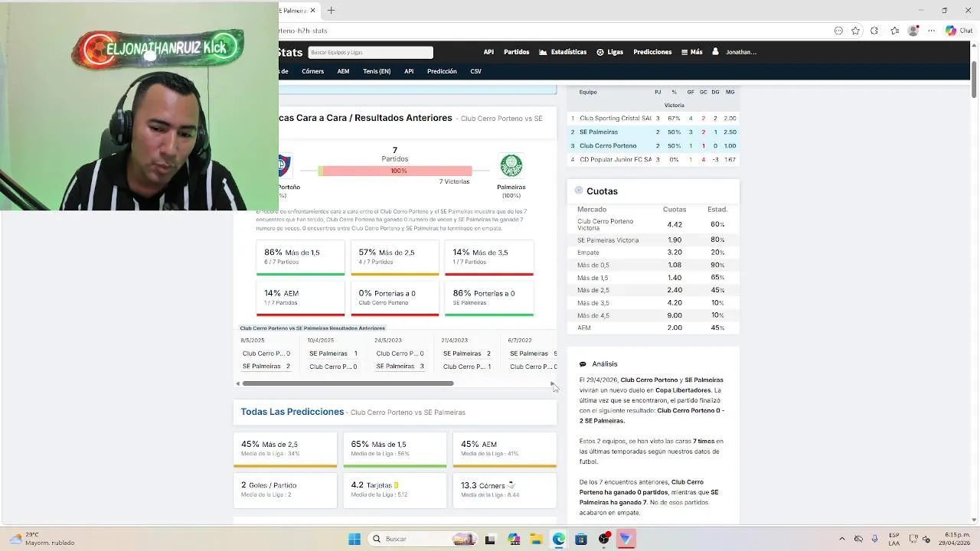Image resolution: width=980 pixels, height=551 pixels.
Task: Click the 100% head-to-head win bar
Action: [x=395, y=171]
